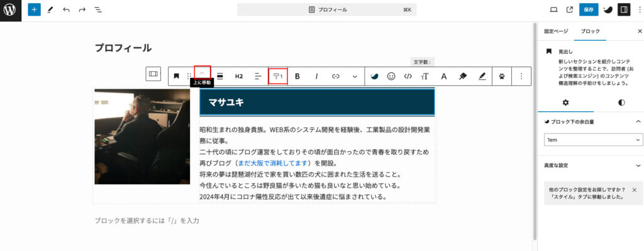Screen dimensions: 644x251
Task: Click the heading block type bookmark icon
Action: 176,76
